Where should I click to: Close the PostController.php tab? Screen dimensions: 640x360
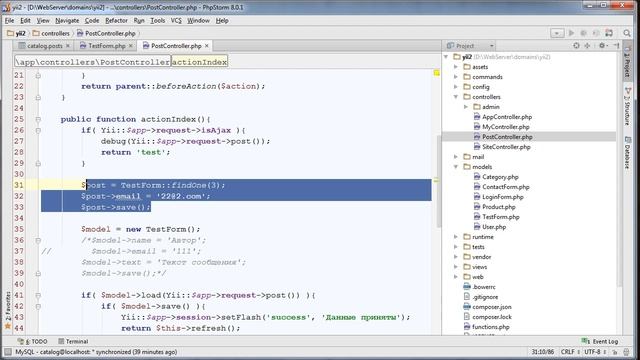(207, 46)
